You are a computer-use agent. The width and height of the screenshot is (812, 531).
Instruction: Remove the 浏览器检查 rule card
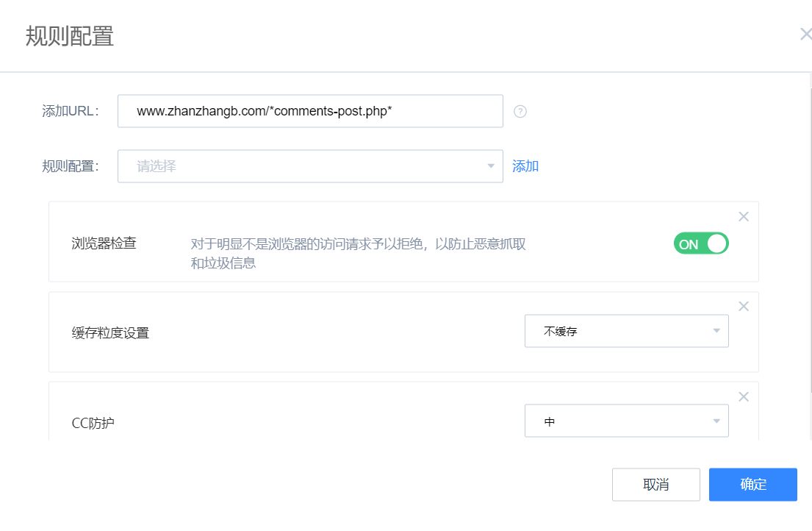click(x=743, y=216)
